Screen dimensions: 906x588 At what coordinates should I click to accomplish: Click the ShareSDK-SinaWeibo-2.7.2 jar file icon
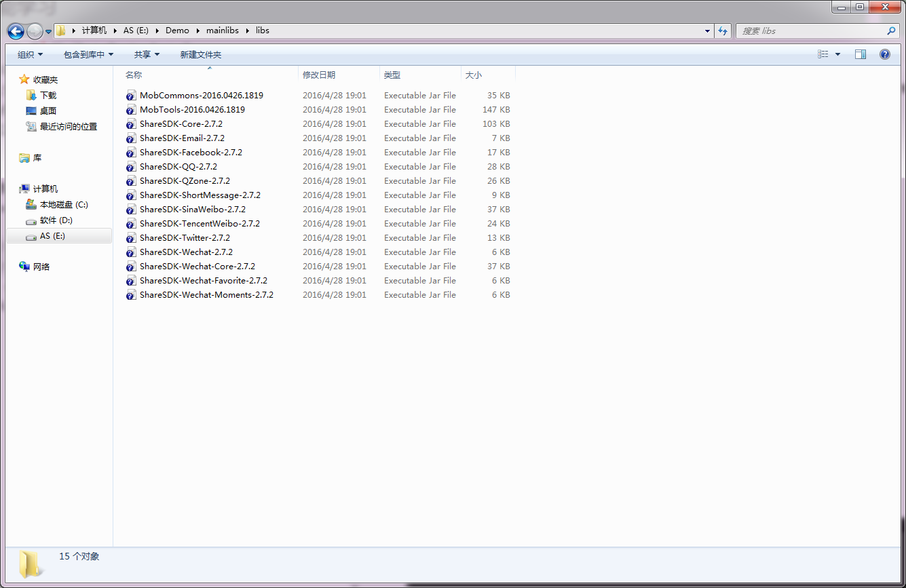[131, 210]
